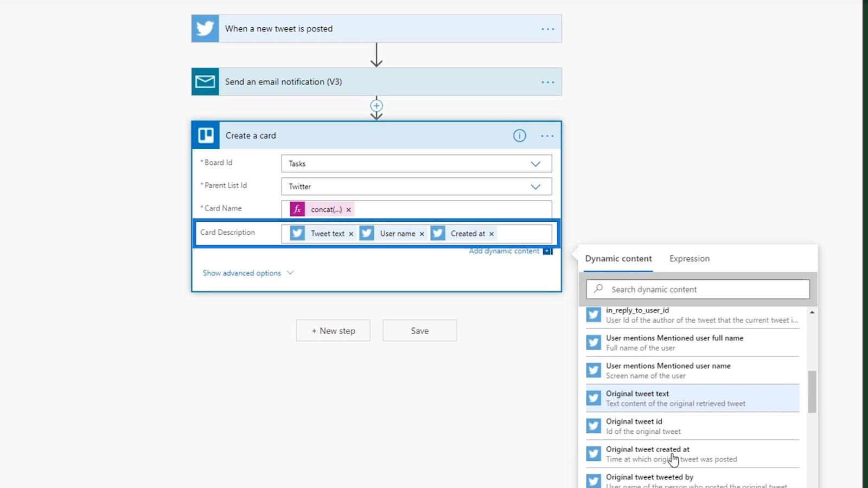Switch to the Expression tab
The width and height of the screenshot is (868, 488).
689,259
